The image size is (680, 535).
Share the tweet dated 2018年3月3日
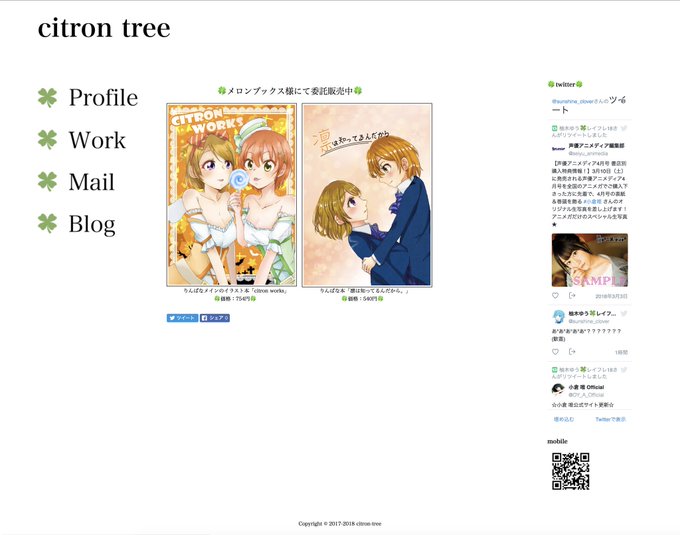(572, 296)
